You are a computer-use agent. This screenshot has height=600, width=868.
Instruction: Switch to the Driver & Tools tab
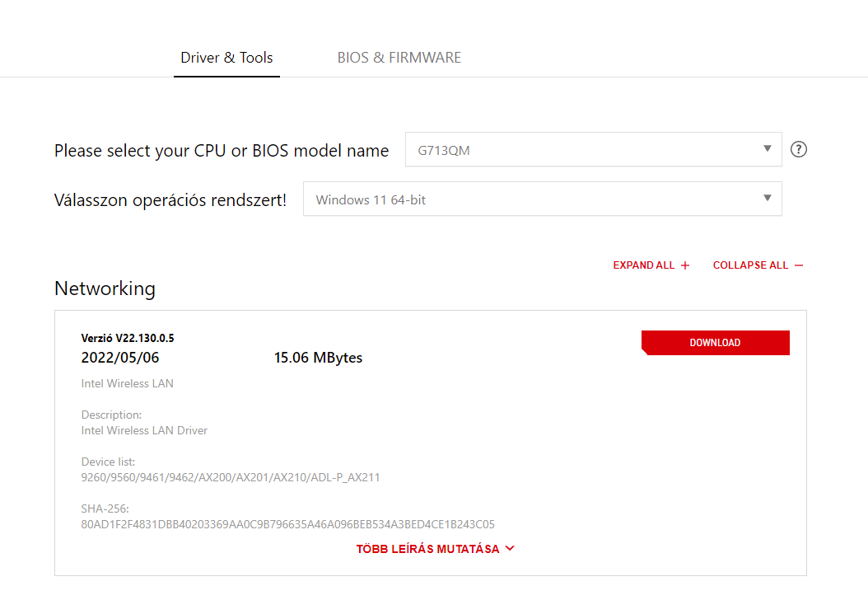pos(226,58)
